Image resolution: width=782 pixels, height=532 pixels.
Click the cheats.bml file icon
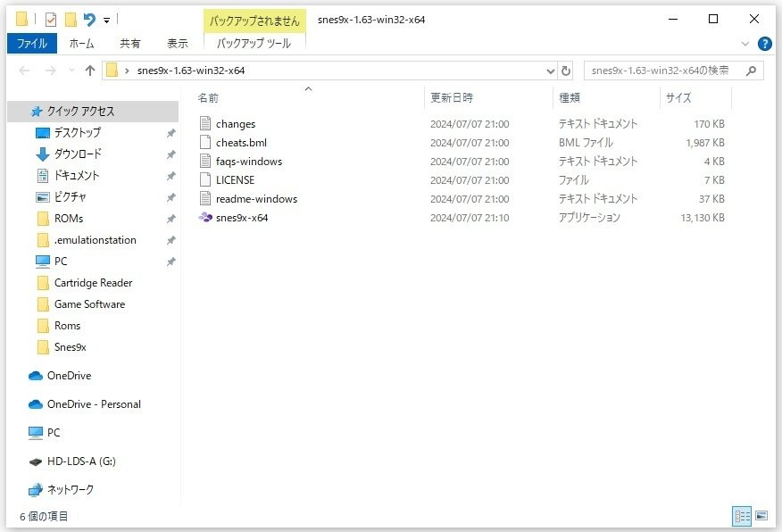click(205, 142)
